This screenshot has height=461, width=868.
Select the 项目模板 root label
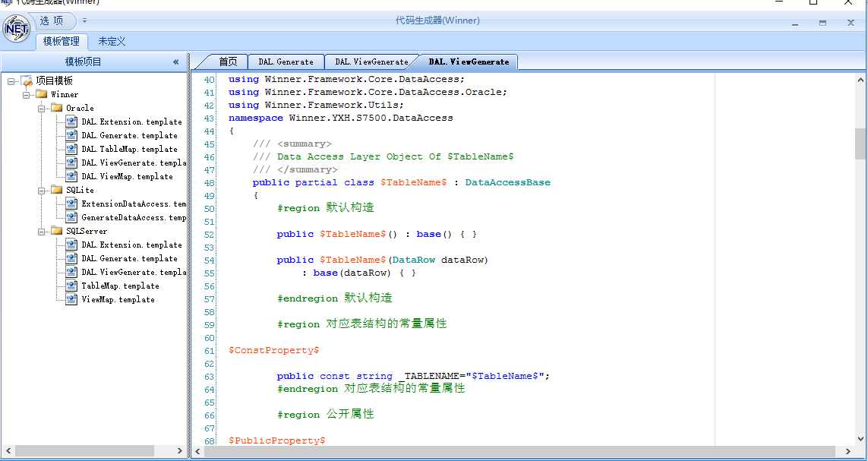point(54,81)
